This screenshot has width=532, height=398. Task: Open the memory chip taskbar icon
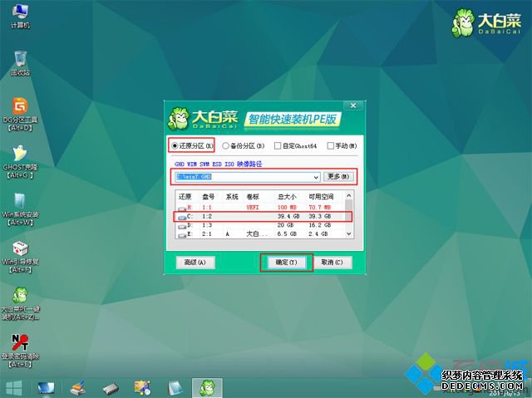pos(111,389)
